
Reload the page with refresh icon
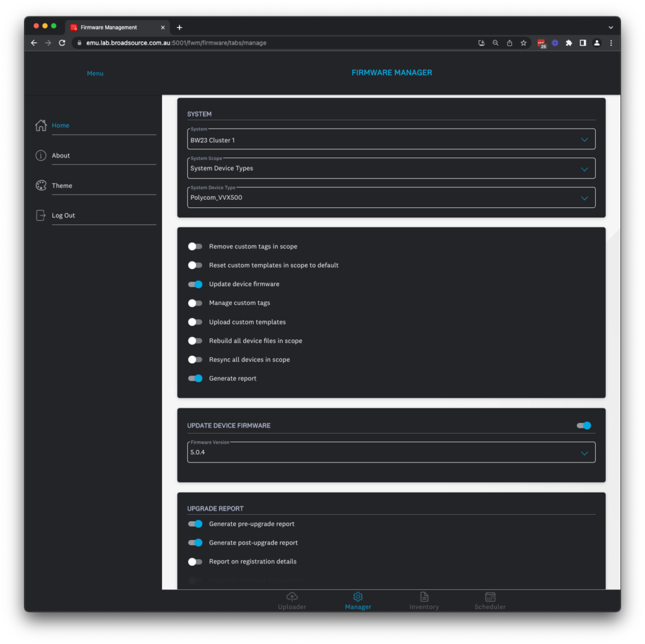[62, 43]
